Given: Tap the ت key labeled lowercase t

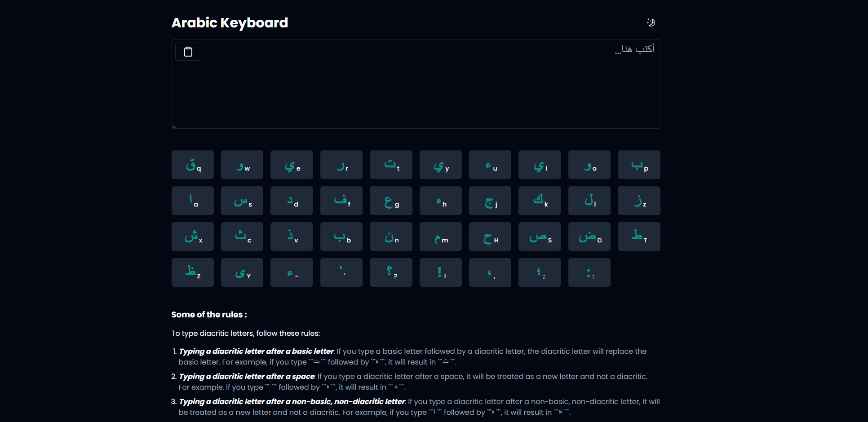Looking at the screenshot, I should [391, 165].
